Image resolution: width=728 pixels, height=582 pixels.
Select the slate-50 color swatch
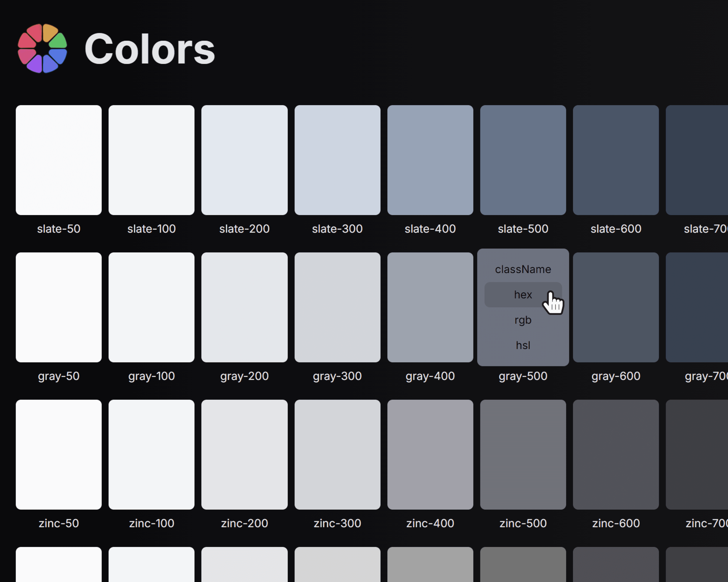point(59,160)
